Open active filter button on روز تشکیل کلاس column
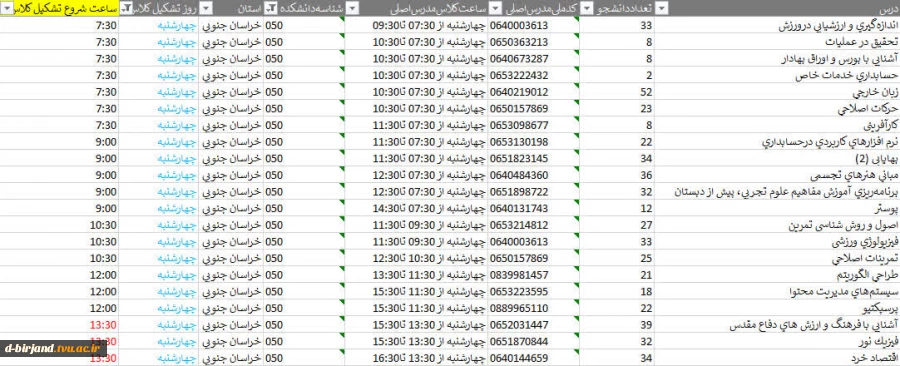 coord(127,9)
